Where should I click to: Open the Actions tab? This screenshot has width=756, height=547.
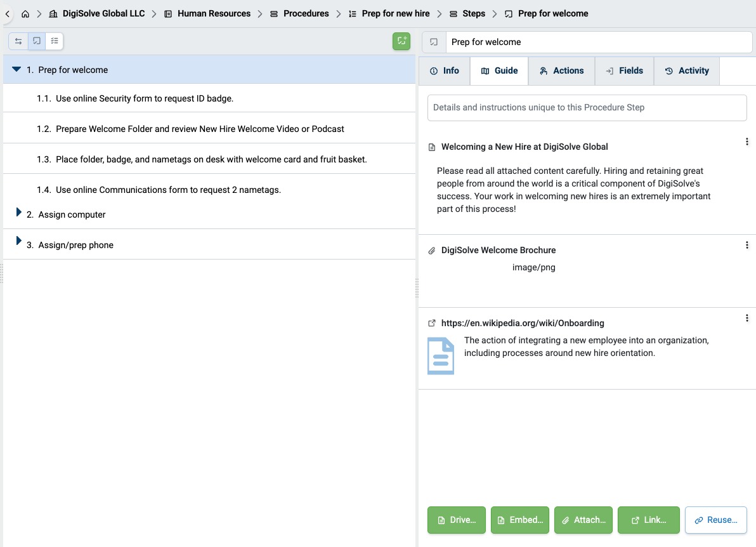(562, 71)
